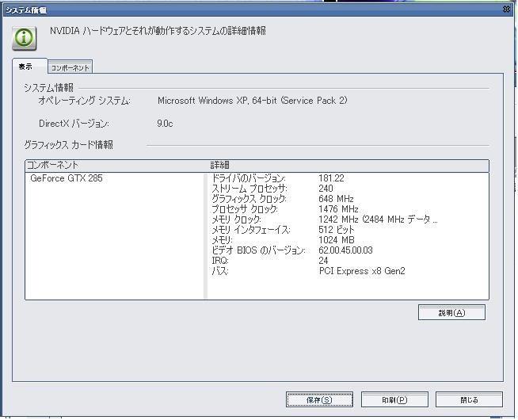Click the graphics clock value 648 MHz
518x420 pixels.
pos(336,199)
